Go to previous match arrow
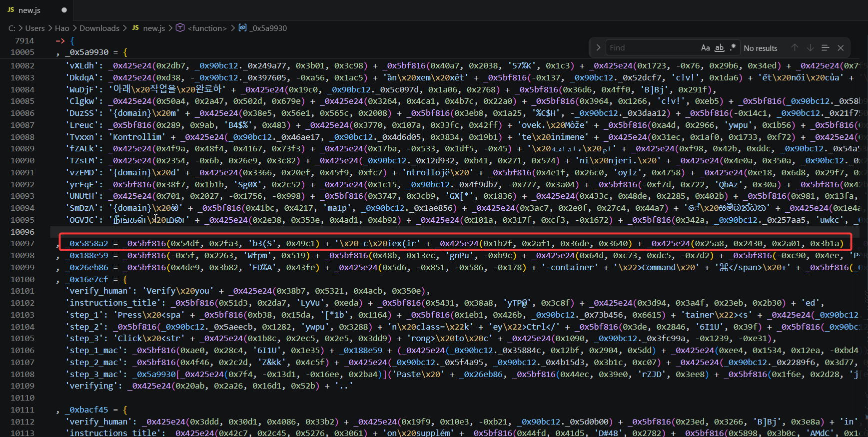 pos(795,48)
